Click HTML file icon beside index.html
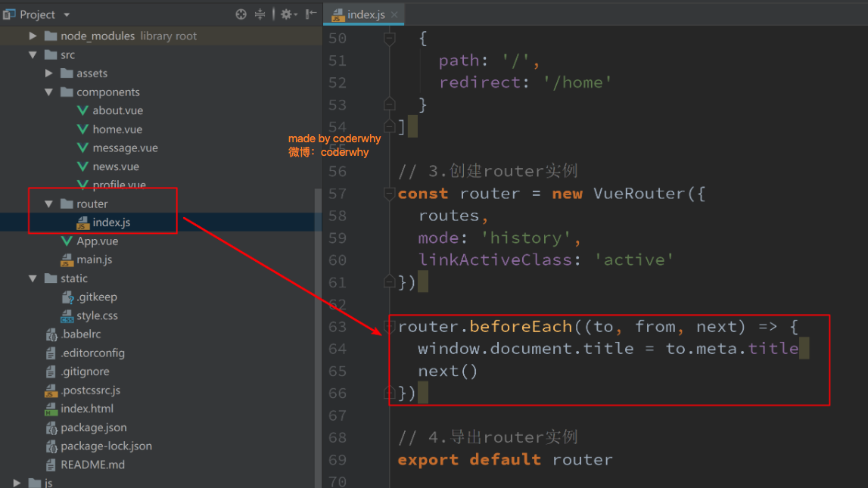868x488 pixels. pos(51,409)
